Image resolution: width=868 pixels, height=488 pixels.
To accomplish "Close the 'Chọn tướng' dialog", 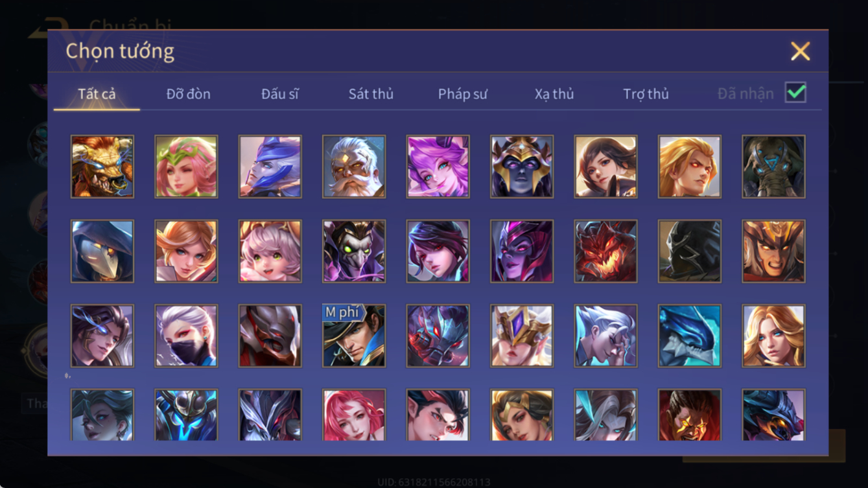I will (801, 51).
